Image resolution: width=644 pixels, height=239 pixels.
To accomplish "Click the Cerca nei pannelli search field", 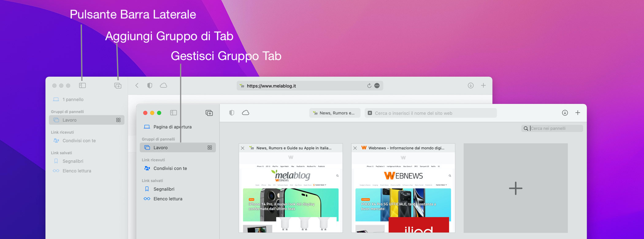I will pos(555,128).
